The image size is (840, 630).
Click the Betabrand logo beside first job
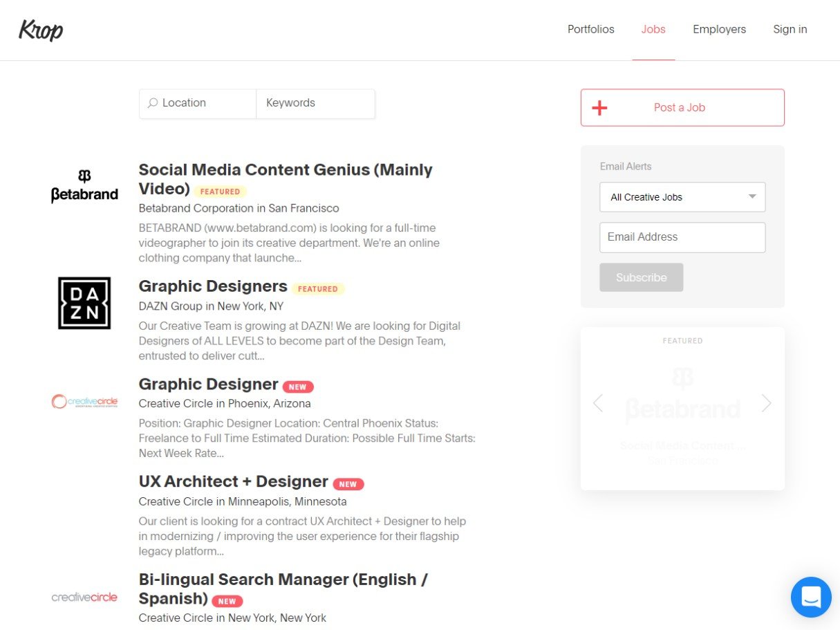[84, 186]
